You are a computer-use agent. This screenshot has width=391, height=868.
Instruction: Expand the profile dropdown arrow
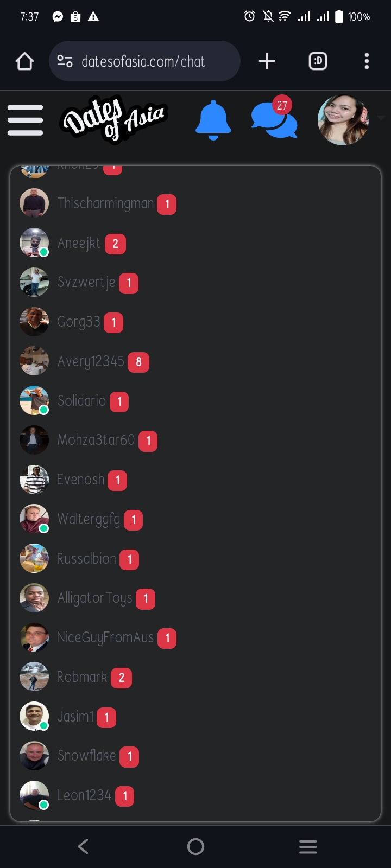point(381,118)
